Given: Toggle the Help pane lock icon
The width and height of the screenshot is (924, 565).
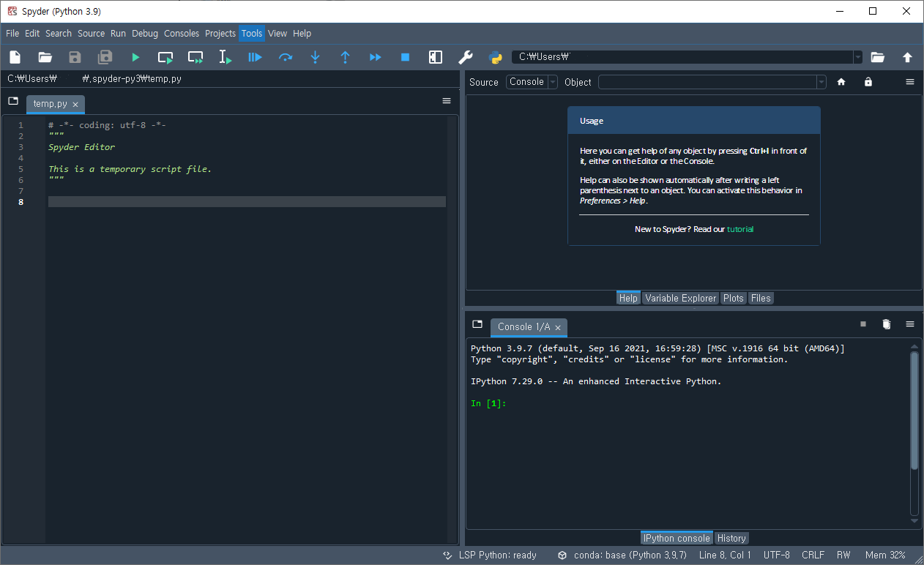Looking at the screenshot, I should pyautogui.click(x=868, y=82).
